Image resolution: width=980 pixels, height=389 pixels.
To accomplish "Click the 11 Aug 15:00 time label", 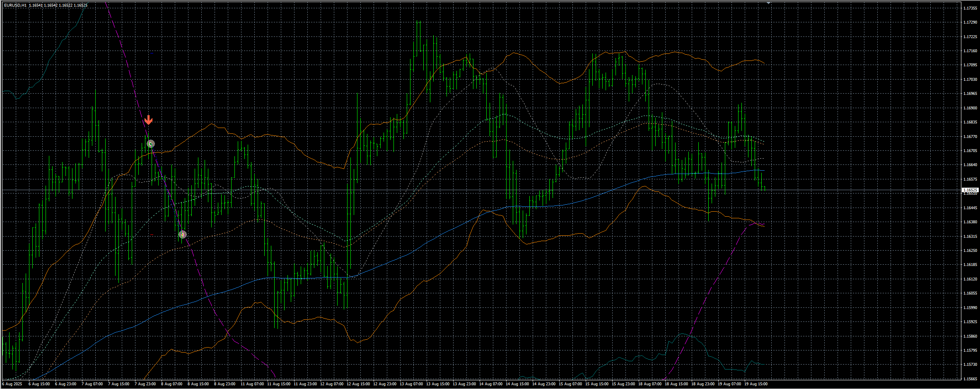I will [278, 384].
